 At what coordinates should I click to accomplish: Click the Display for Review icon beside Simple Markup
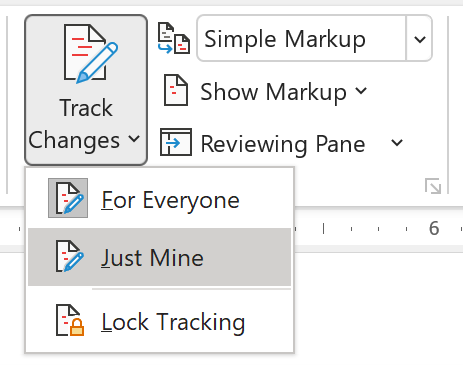[174, 38]
